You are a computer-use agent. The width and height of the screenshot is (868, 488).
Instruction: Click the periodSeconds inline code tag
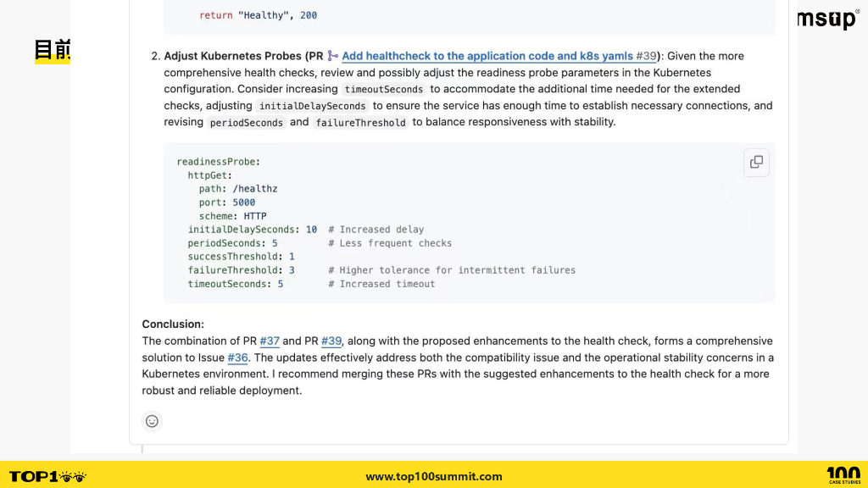point(247,123)
